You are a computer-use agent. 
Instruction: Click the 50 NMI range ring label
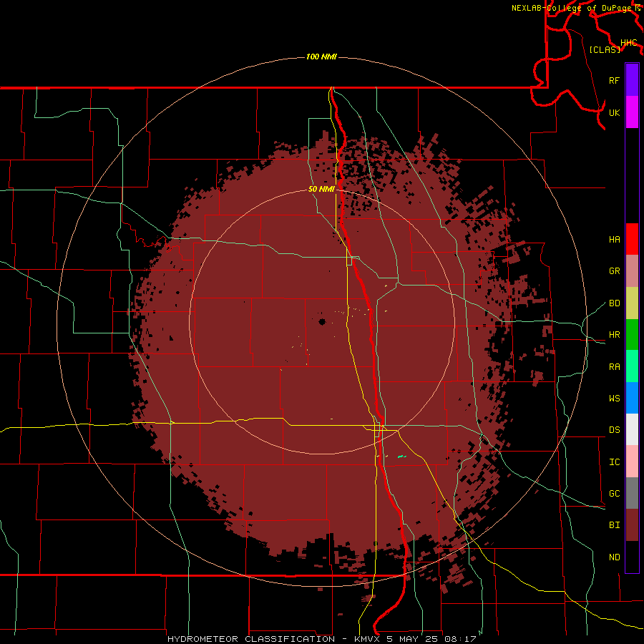coord(321,189)
